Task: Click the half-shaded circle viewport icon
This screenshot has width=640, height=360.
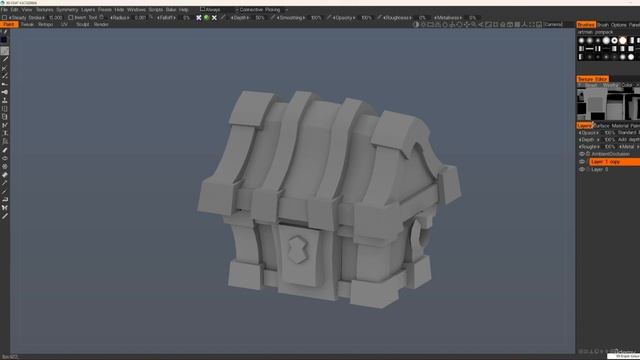Action: click(x=416, y=24)
